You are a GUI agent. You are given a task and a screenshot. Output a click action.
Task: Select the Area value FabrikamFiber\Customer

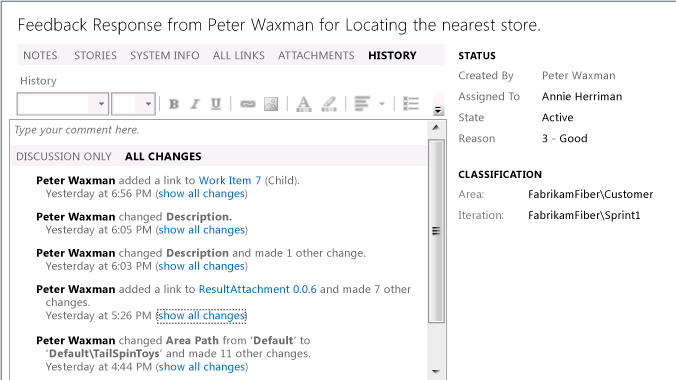591,194
